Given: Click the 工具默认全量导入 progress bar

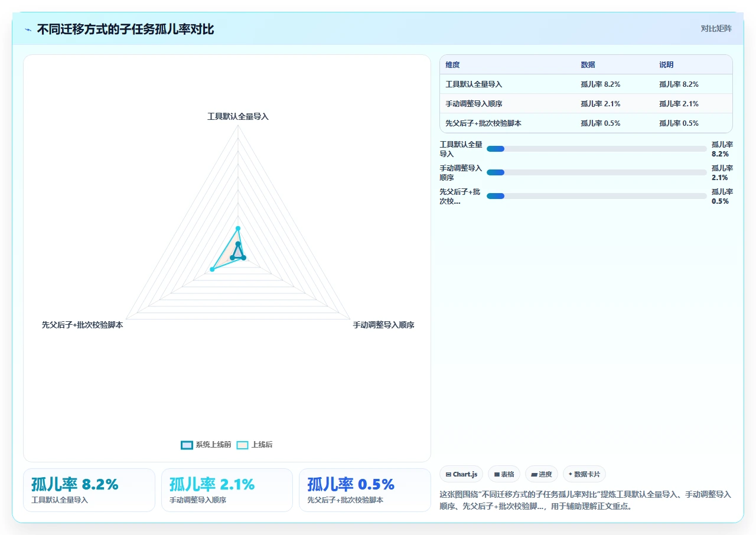Looking at the screenshot, I should coord(597,149).
